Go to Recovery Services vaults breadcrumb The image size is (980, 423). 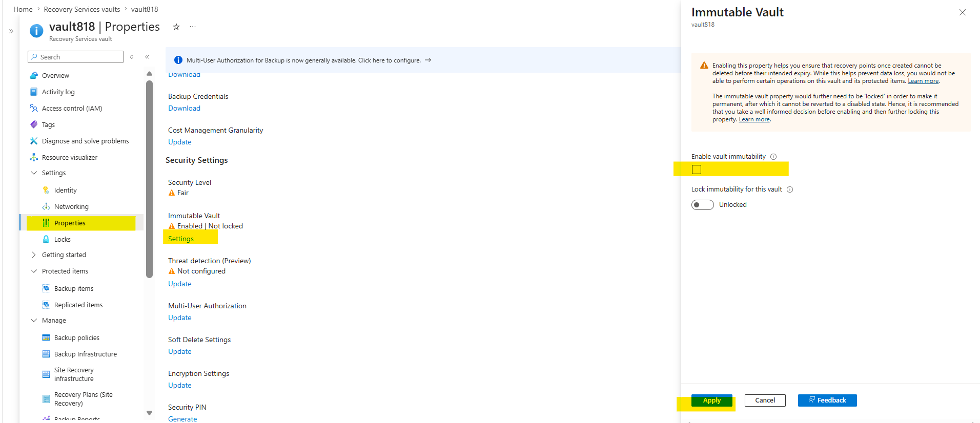82,9
